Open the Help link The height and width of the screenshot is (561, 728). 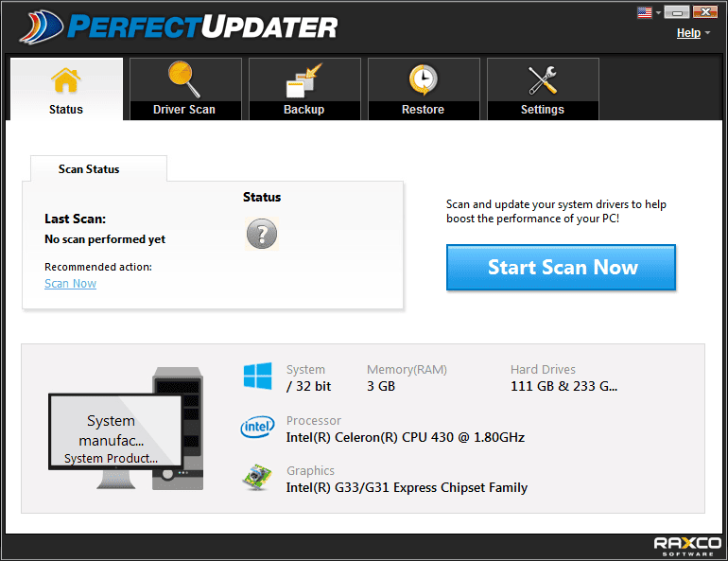click(688, 33)
